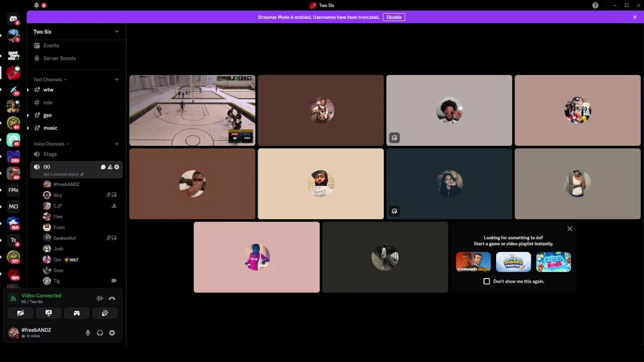Image resolution: width=644 pixels, height=362 pixels.
Task: Open the Grand Theft Auto server icon
Action: (14, 55)
